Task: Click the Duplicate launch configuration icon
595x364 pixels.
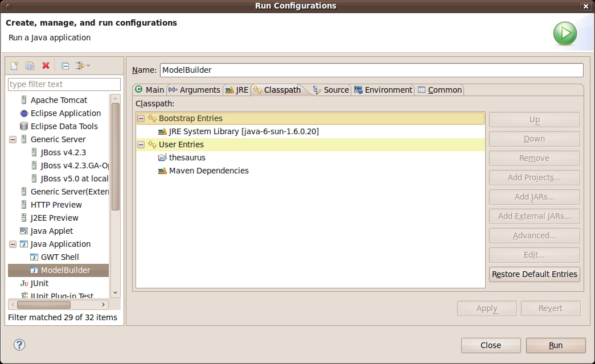Action: [x=30, y=65]
